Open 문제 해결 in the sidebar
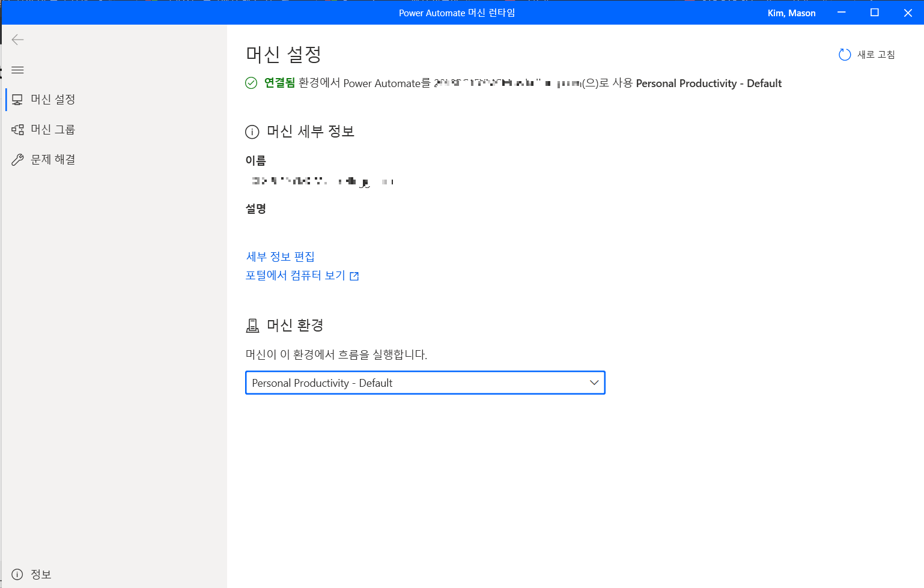924x588 pixels. [114, 159]
